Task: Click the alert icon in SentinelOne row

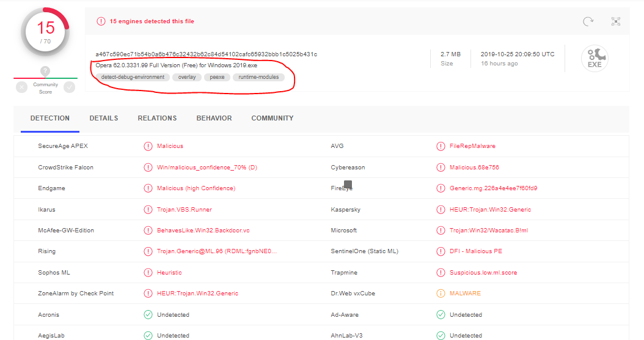Action: pos(441,251)
